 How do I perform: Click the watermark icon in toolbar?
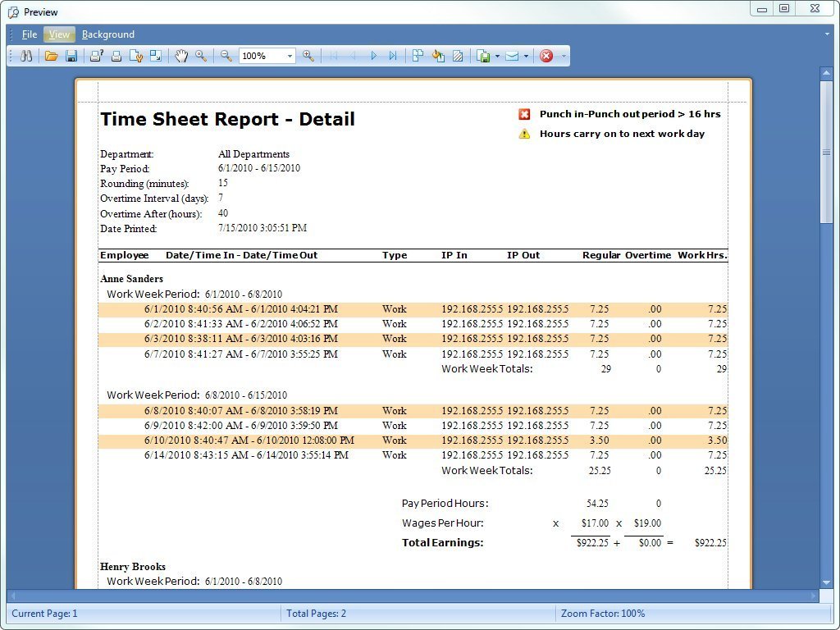(459, 56)
